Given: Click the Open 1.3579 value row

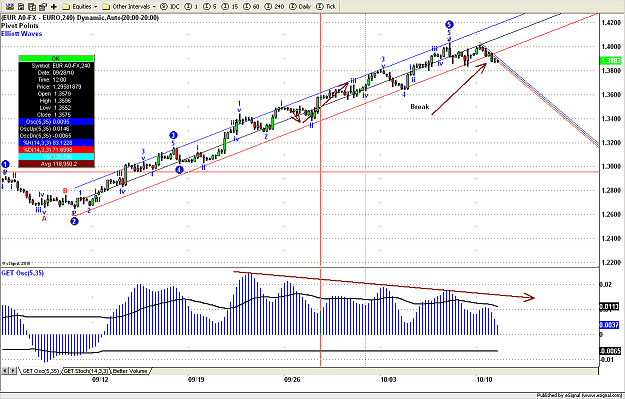Looking at the screenshot, I should (x=56, y=94).
